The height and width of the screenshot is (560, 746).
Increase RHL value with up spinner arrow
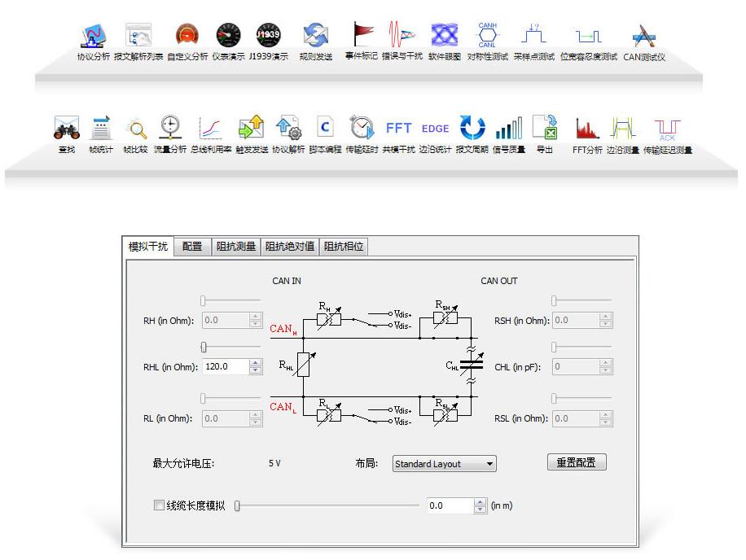[x=256, y=363]
